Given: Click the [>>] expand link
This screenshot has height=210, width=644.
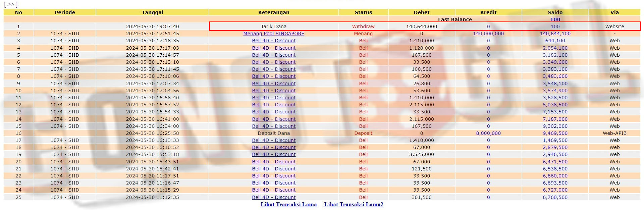Looking at the screenshot, I should [11, 4].
